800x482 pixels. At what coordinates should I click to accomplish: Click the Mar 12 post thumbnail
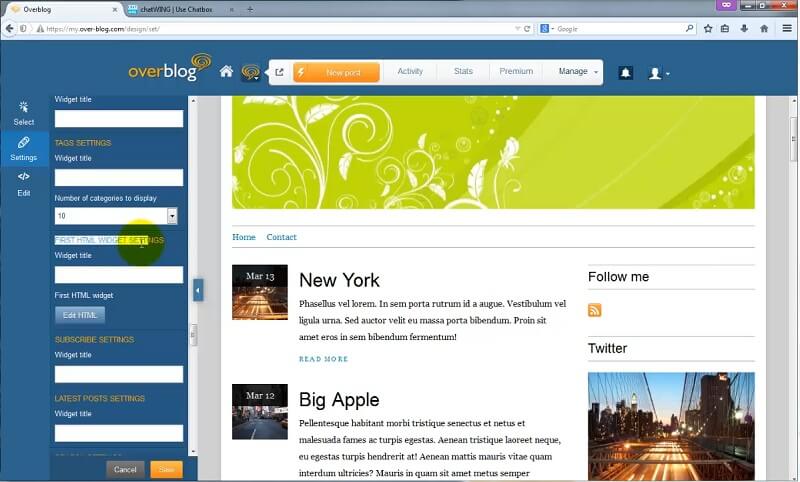(x=260, y=412)
